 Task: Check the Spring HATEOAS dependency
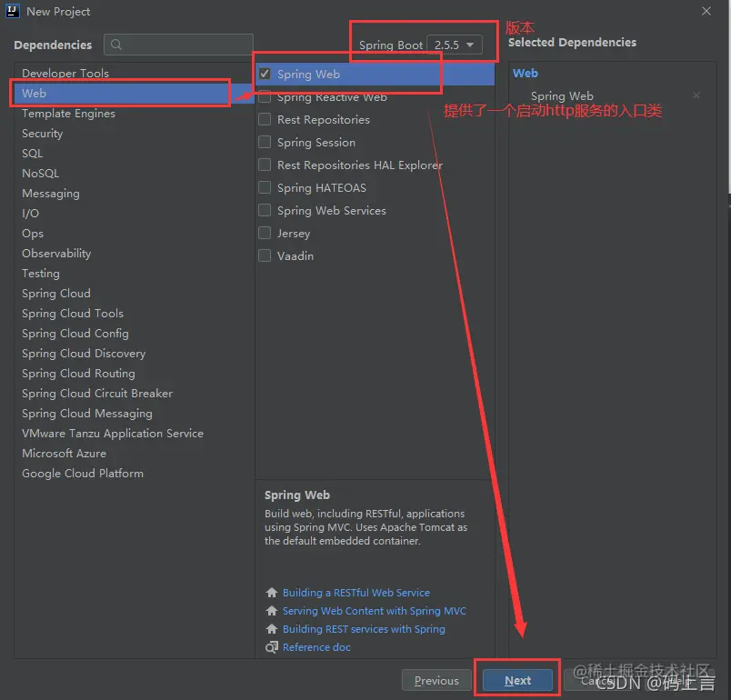pos(265,188)
